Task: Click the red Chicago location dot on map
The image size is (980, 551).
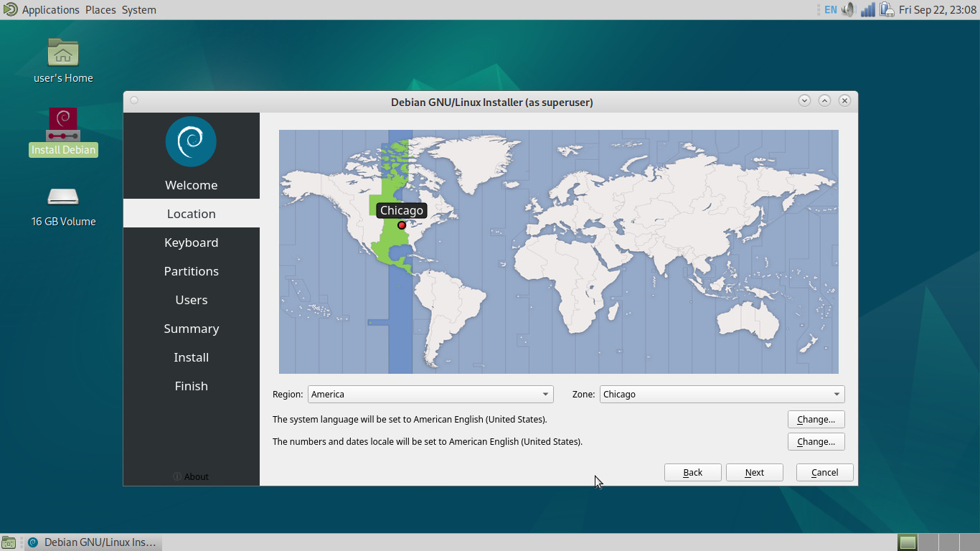Action: pyautogui.click(x=402, y=225)
